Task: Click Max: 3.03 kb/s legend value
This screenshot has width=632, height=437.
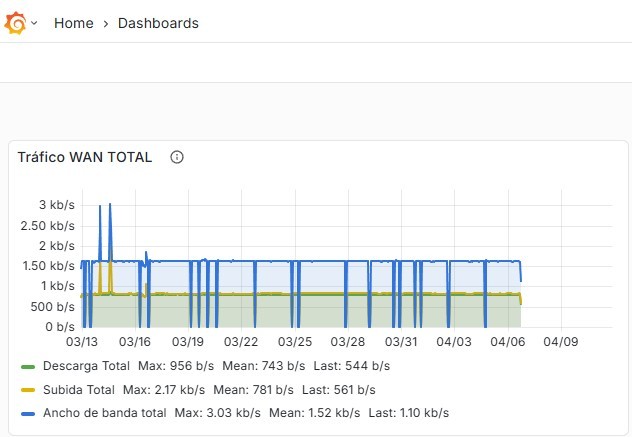Action: (218, 413)
